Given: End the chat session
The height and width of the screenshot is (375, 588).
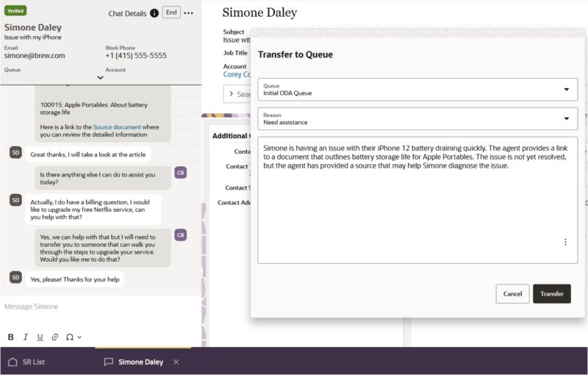Looking at the screenshot, I should point(171,12).
